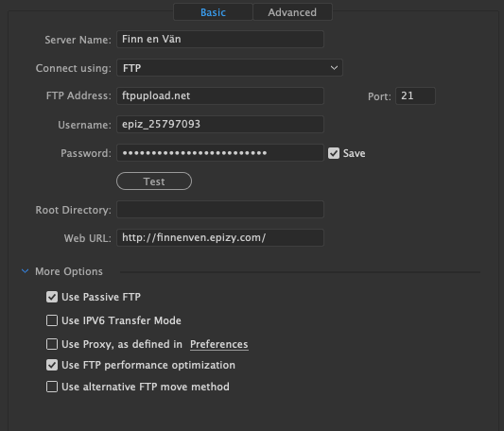Disable Use Passive FTP
504x431 pixels.
52,297
